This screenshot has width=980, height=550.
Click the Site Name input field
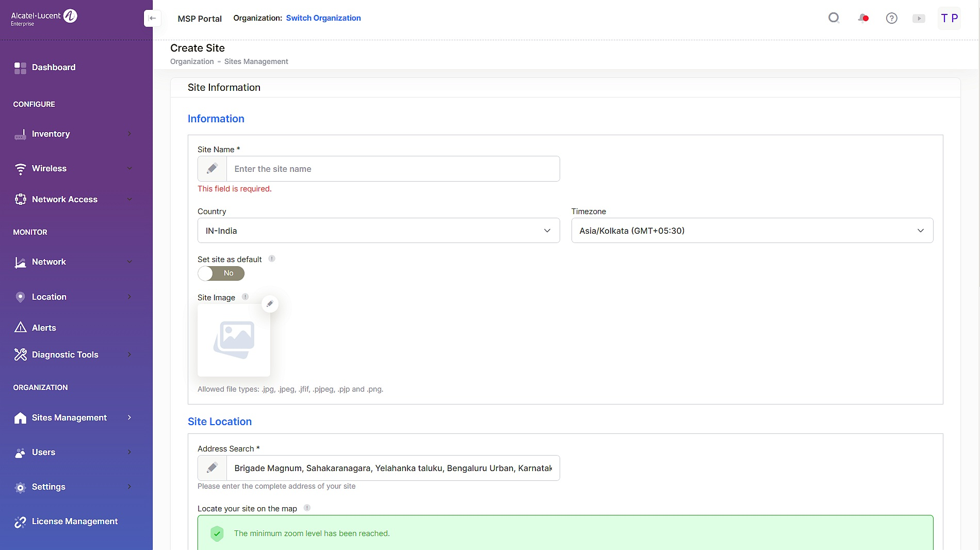click(x=393, y=169)
